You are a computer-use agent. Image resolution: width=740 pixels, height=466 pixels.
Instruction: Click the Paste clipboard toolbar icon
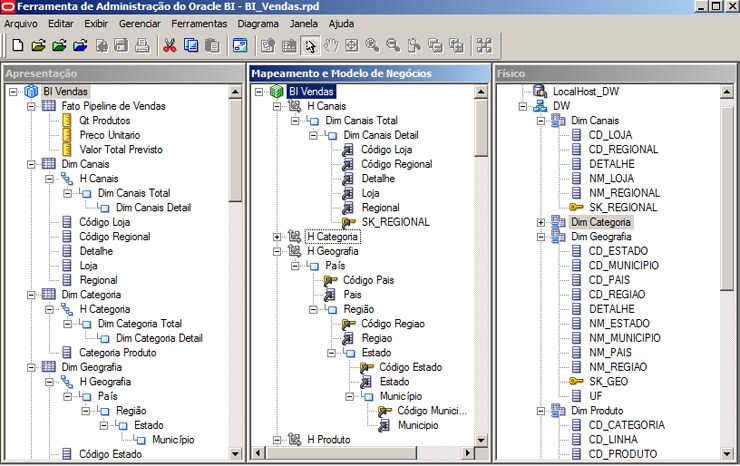(212, 46)
